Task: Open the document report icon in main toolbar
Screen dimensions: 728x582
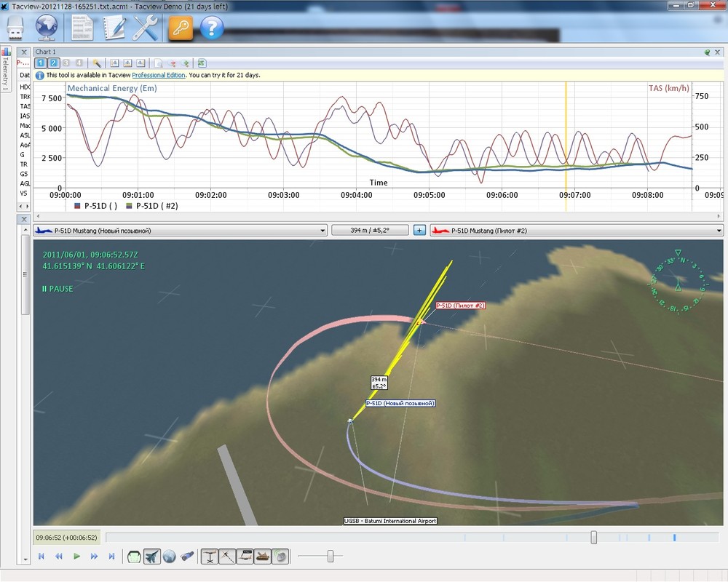Action: coord(82,28)
